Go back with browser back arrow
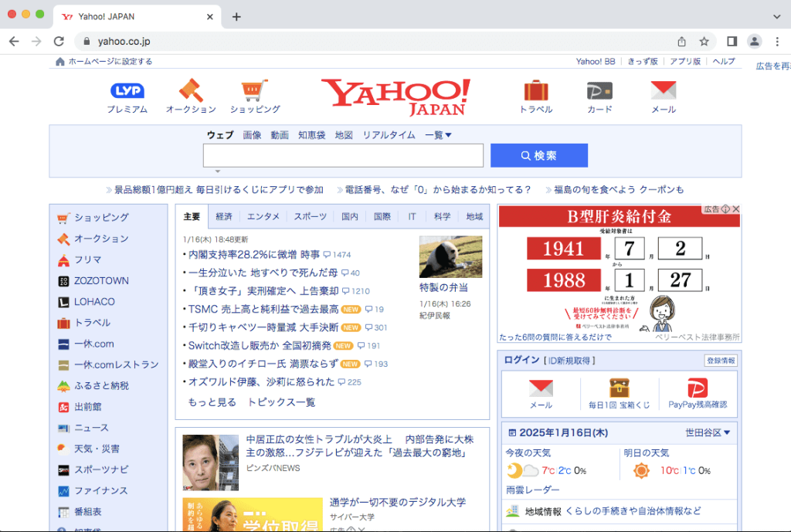The width and height of the screenshot is (791, 532). point(14,42)
